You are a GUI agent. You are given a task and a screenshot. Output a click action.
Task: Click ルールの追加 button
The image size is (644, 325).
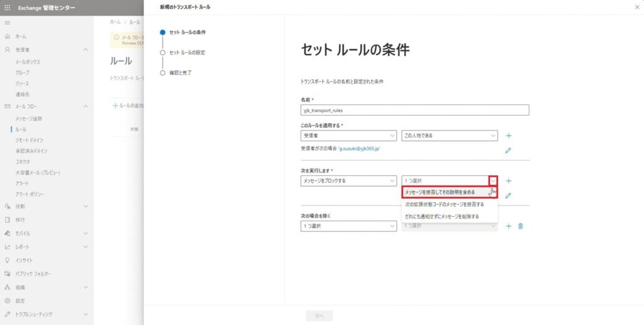(x=128, y=106)
